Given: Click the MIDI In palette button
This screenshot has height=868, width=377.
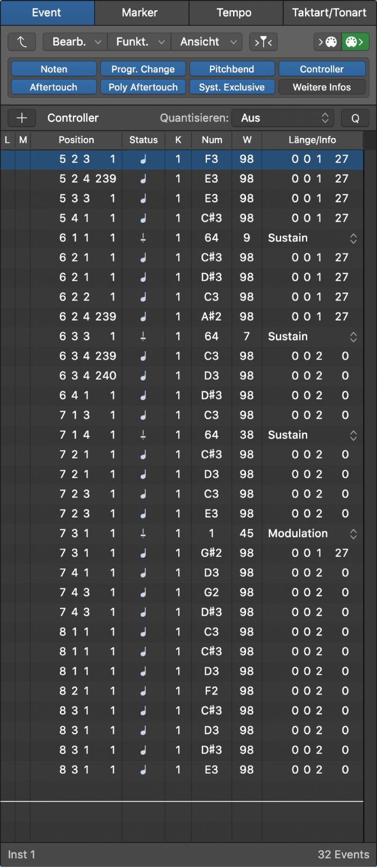Looking at the screenshot, I should click(x=328, y=42).
